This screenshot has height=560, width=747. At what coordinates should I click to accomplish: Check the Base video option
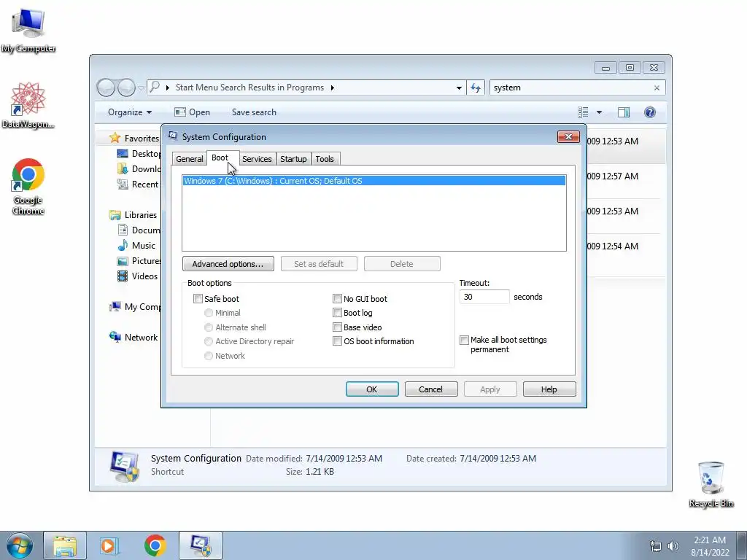click(337, 327)
